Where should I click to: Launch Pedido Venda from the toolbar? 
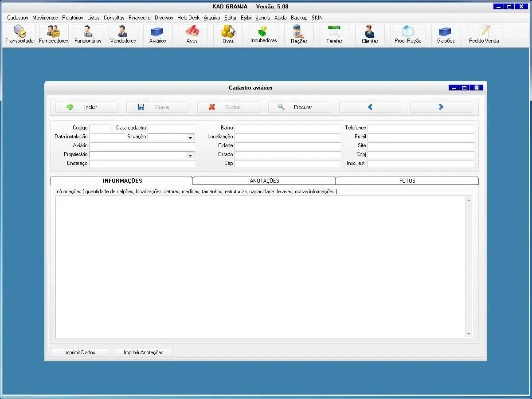click(484, 35)
